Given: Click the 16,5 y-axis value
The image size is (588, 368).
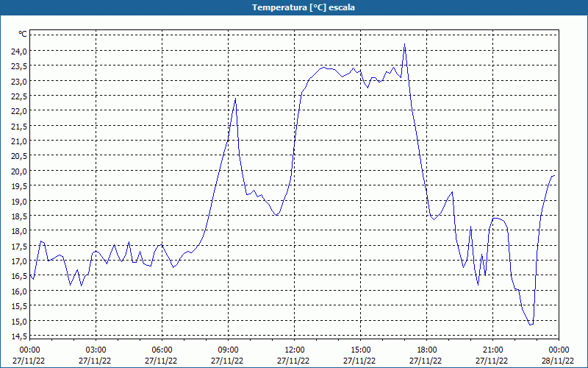Looking at the screenshot, I should coord(19,276).
